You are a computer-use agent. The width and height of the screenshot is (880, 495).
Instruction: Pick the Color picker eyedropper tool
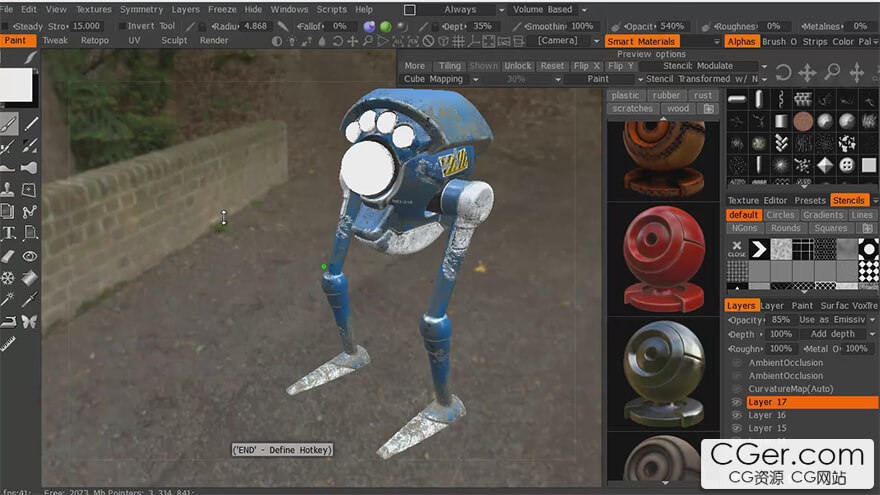point(30,300)
